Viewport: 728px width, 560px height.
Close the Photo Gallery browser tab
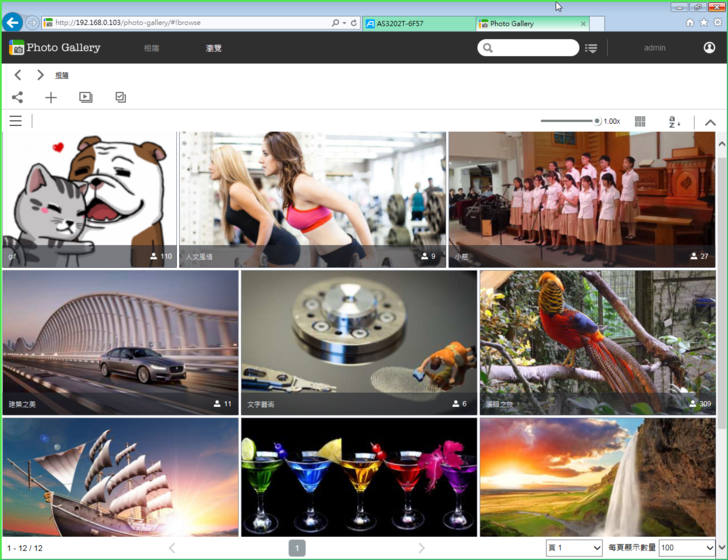[x=583, y=24]
